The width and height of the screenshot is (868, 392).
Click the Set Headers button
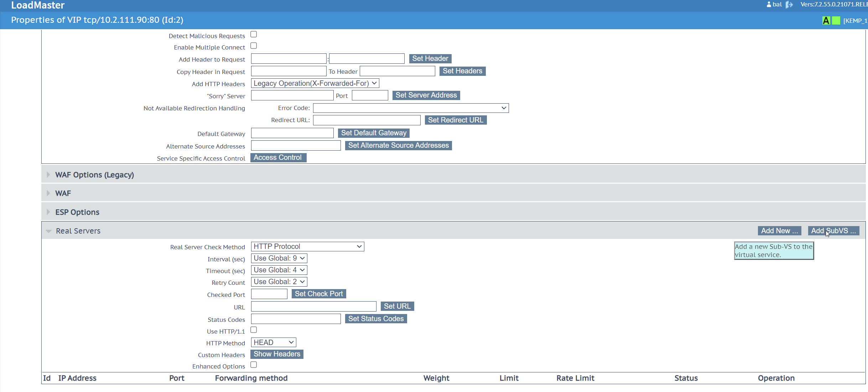point(462,71)
